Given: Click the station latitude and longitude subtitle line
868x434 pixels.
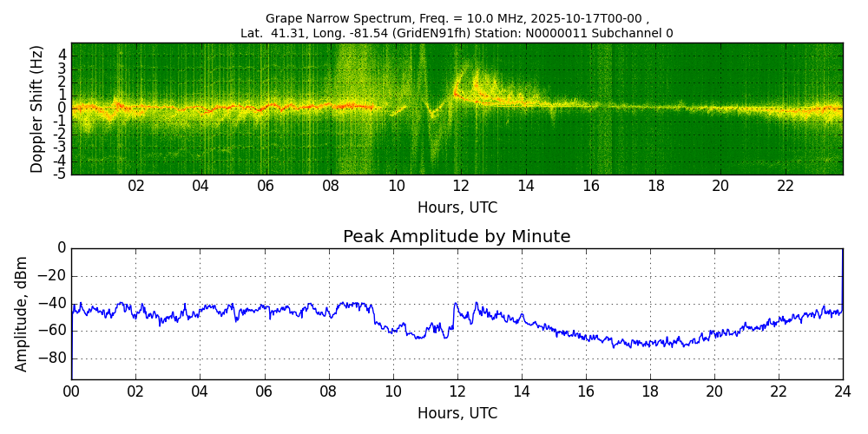Looking at the screenshot, I should pyautogui.click(x=457, y=33).
